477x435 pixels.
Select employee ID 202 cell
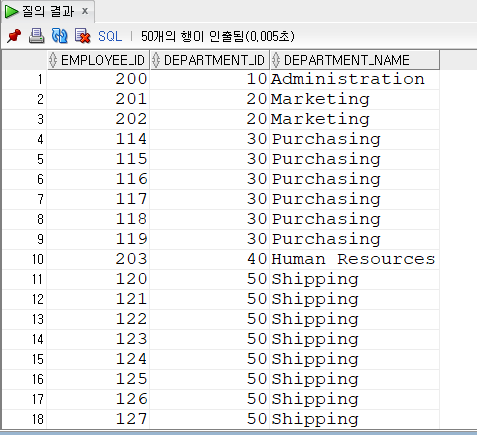(98, 119)
